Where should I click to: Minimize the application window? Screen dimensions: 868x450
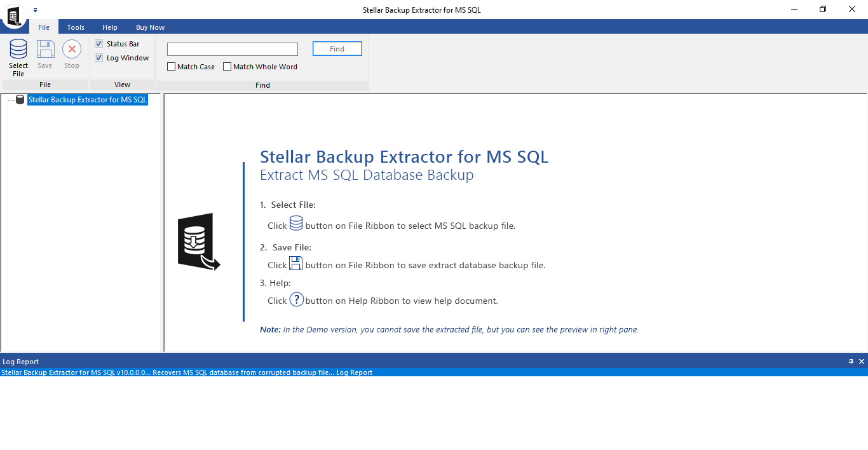click(x=794, y=10)
